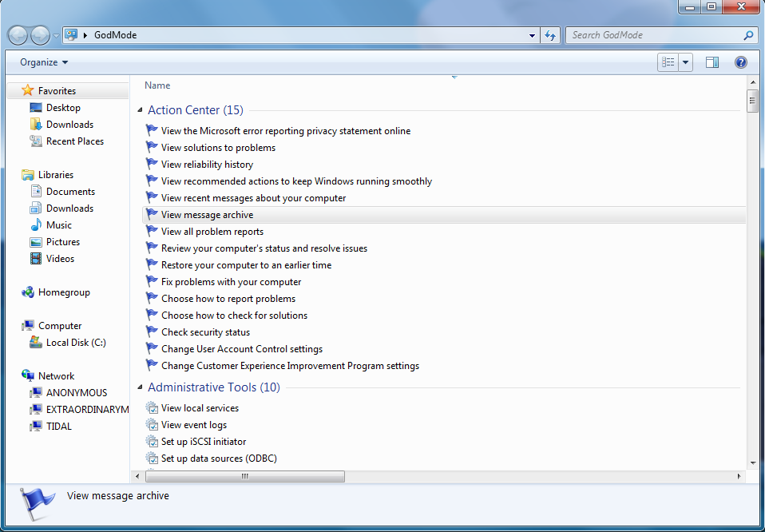
Task: Select Desktop under Favorites
Action: pyautogui.click(x=63, y=107)
